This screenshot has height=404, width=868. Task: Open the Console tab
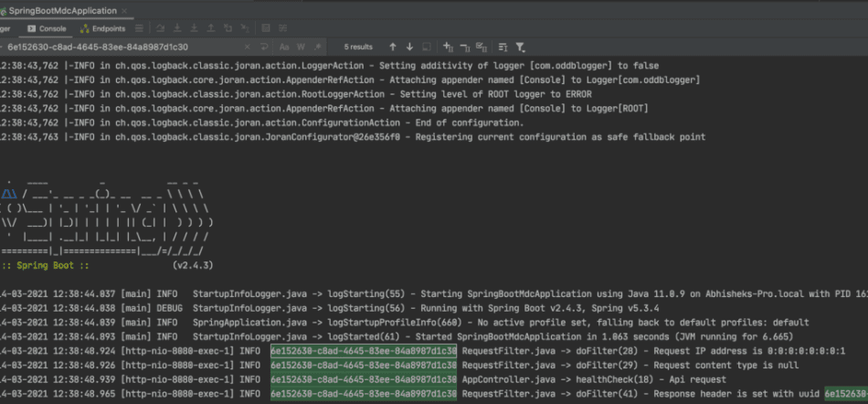(x=47, y=28)
